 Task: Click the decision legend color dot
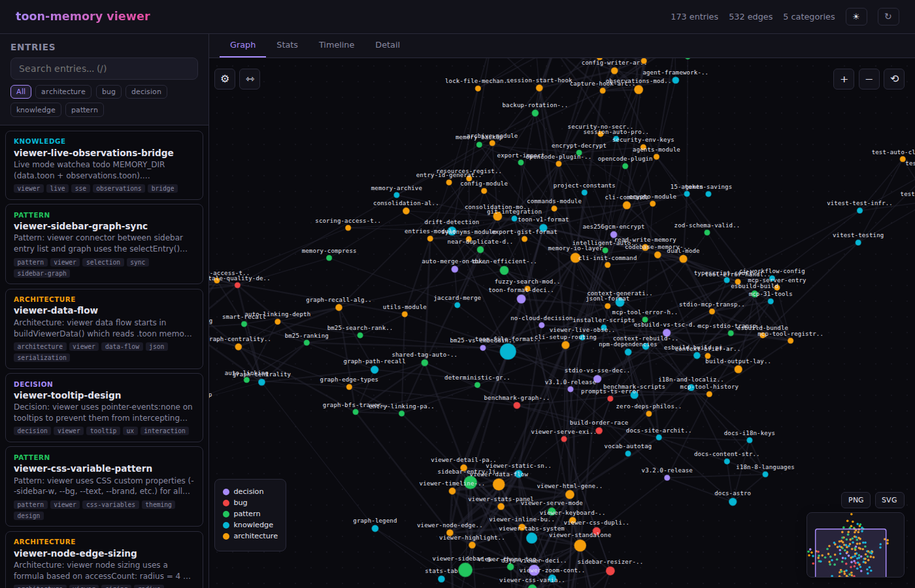coord(226,492)
